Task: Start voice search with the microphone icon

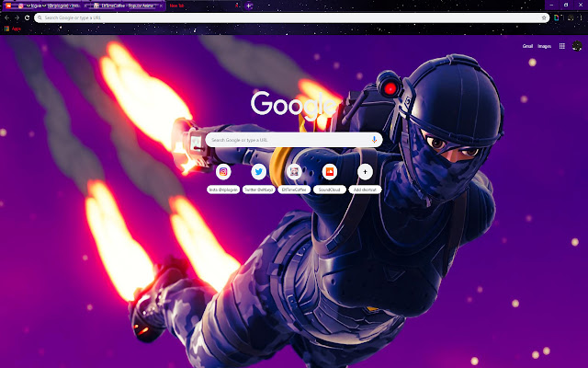Action: click(x=374, y=140)
